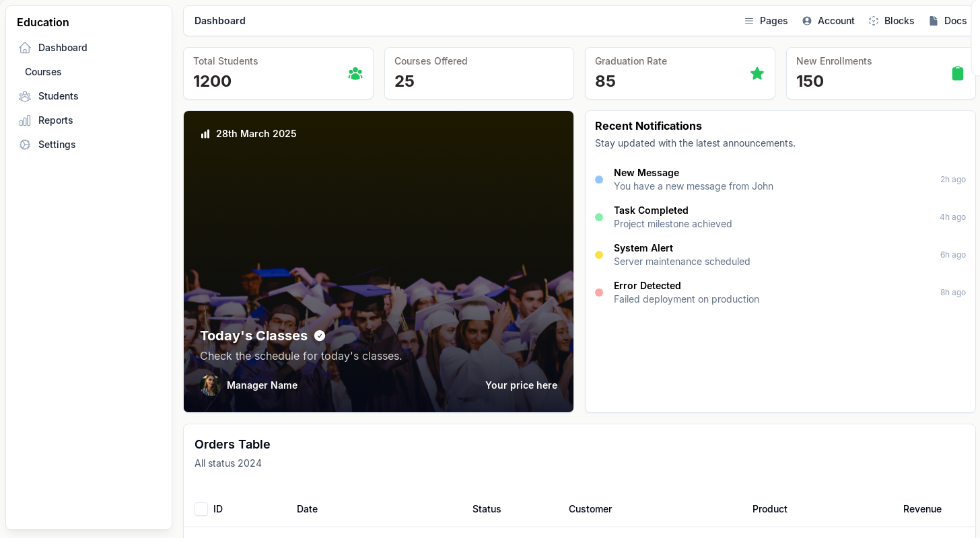This screenshot has width=980, height=538.
Task: Open the Docs link in top bar
Action: 948,21
